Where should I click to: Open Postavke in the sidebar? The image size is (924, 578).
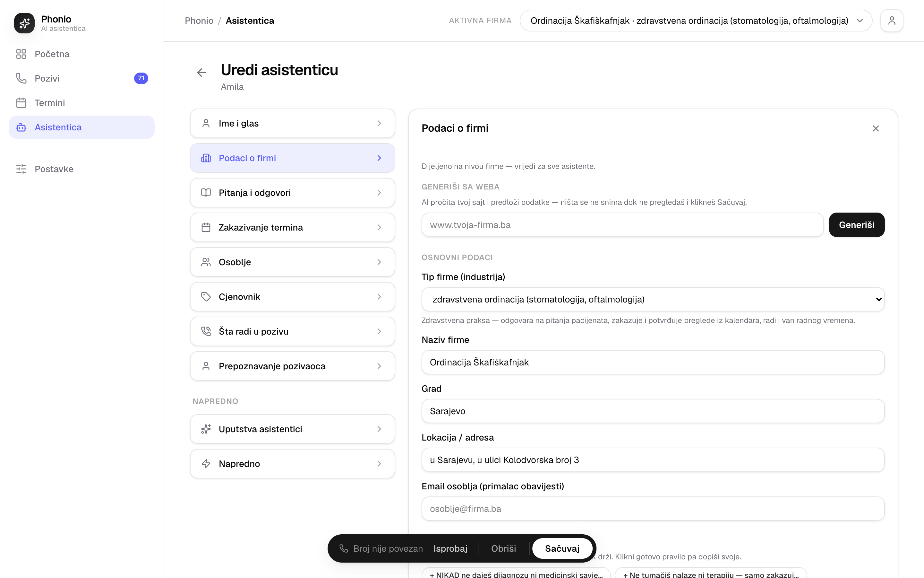tap(82, 169)
